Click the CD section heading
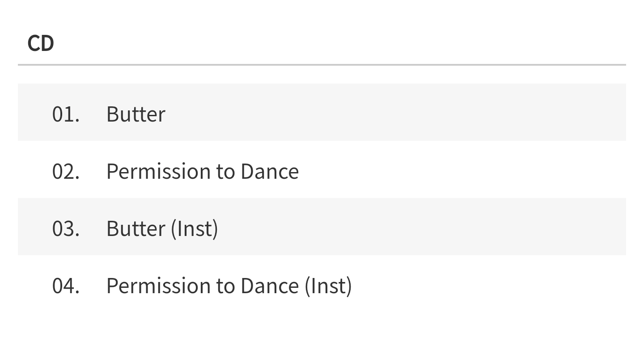 (x=41, y=43)
